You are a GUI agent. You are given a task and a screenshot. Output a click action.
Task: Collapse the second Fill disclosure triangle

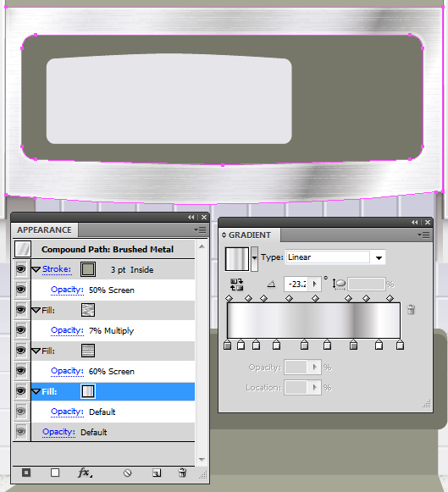(x=36, y=351)
